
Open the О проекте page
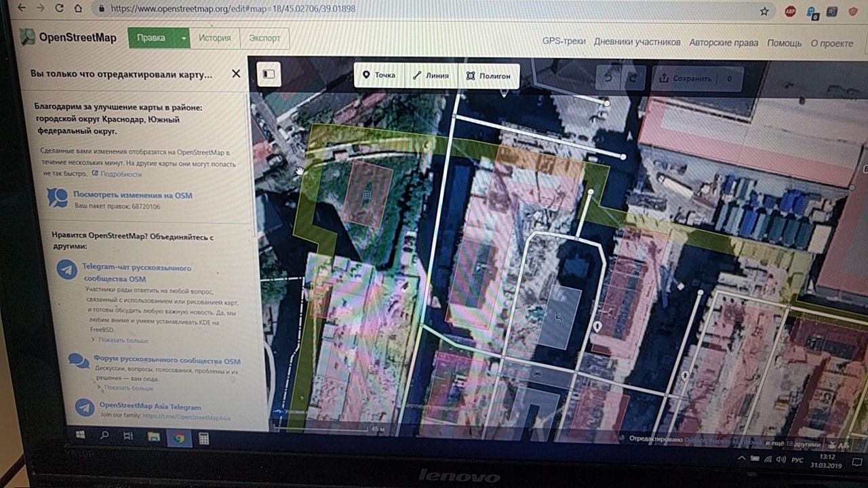click(832, 43)
